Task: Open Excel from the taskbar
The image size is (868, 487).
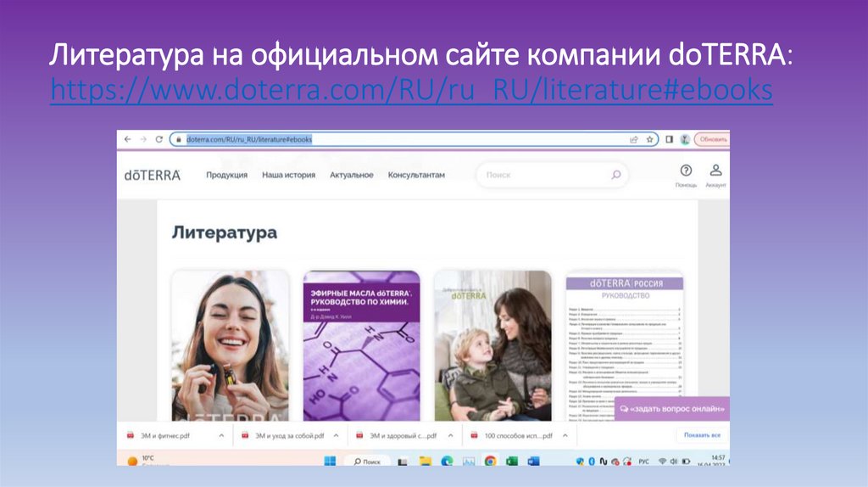Action: pos(512,461)
